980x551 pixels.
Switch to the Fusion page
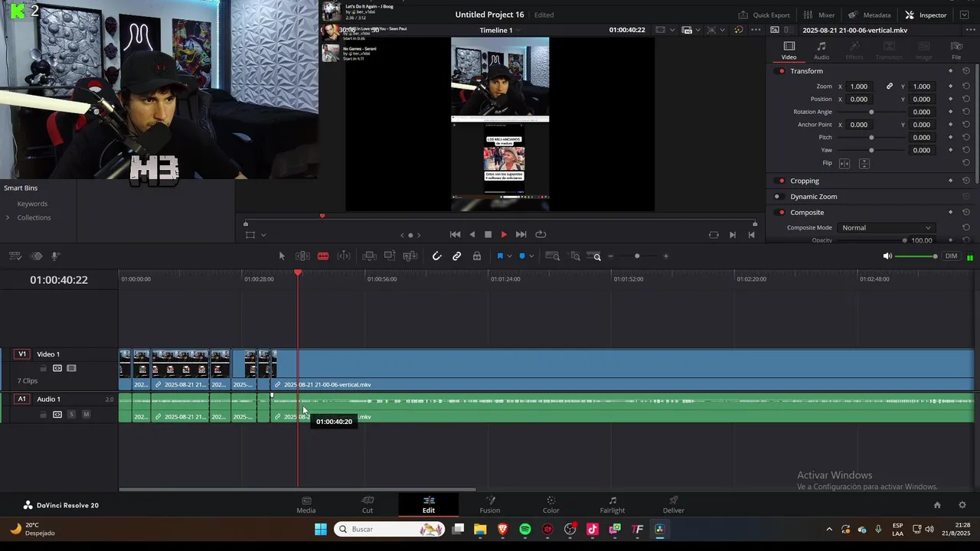[490, 505]
